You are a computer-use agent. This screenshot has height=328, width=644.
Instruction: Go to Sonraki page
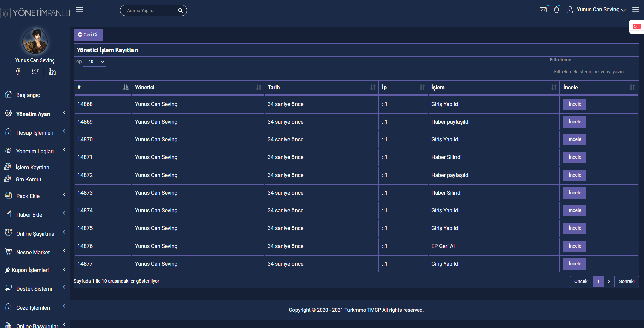[627, 282]
